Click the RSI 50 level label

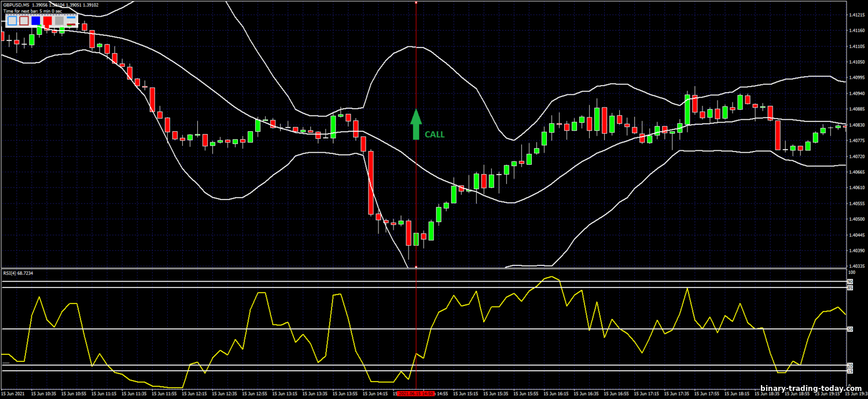(850, 329)
